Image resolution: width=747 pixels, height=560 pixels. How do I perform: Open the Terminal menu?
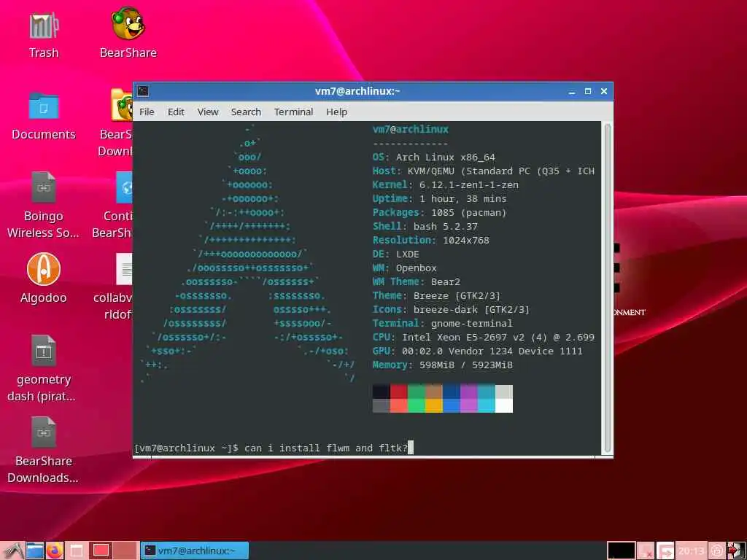pos(293,112)
